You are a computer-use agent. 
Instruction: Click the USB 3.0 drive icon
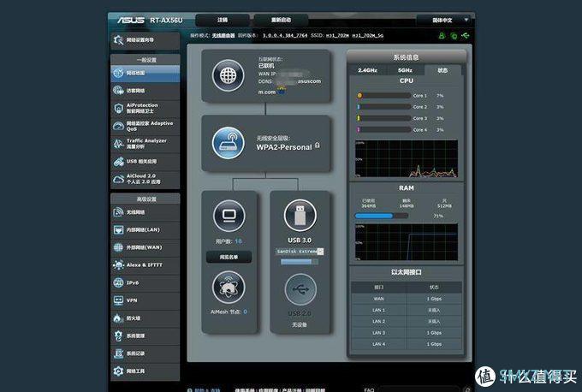(300, 216)
